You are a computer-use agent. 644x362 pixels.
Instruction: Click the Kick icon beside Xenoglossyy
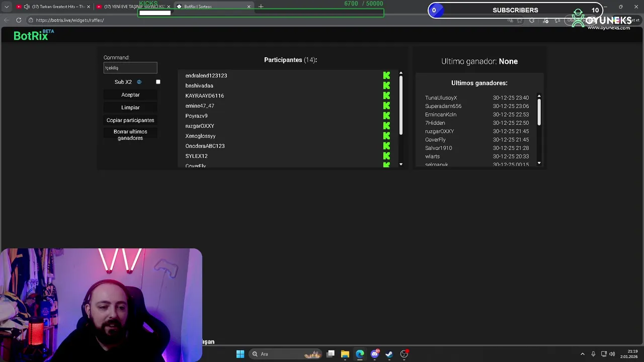[386, 136]
